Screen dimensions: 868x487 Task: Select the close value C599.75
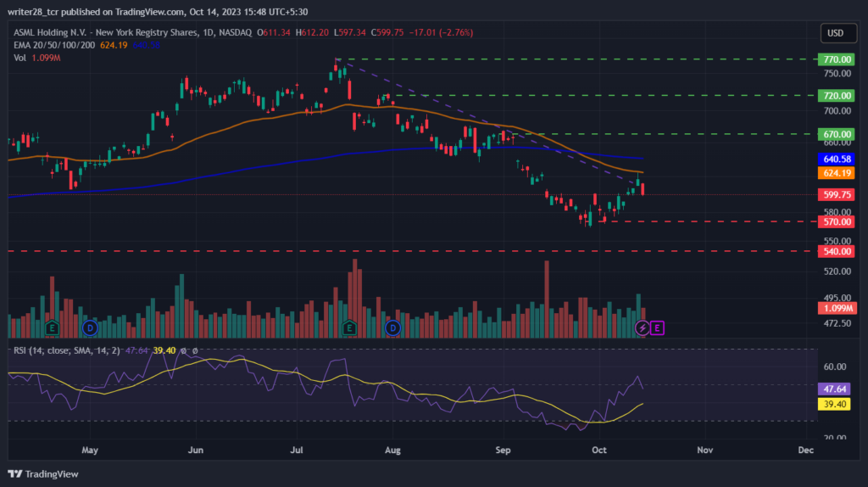coord(387,32)
